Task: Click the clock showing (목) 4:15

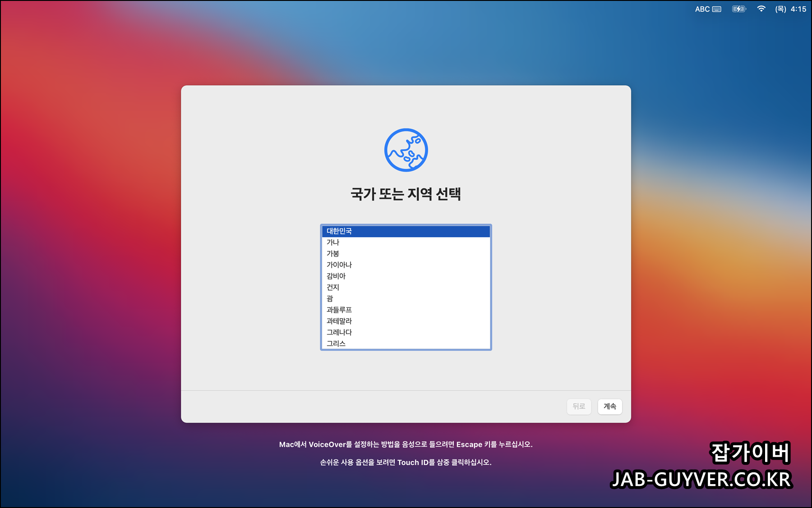Action: (x=791, y=9)
